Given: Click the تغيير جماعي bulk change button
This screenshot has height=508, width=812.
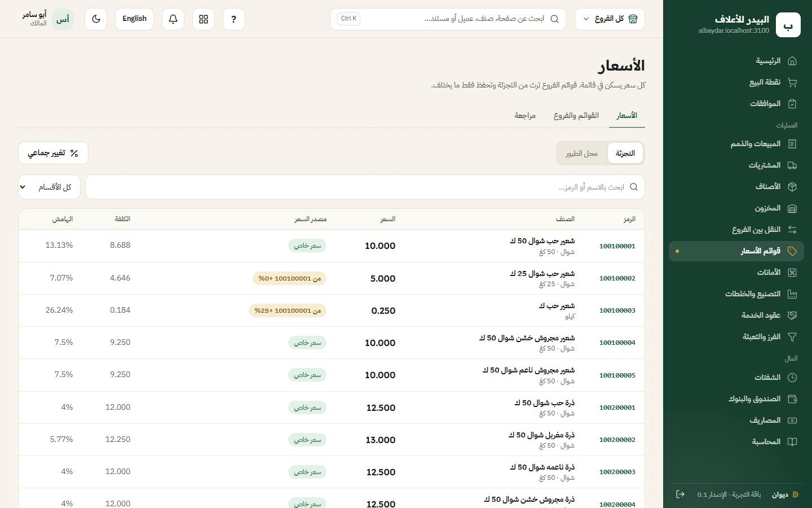Looking at the screenshot, I should [54, 153].
